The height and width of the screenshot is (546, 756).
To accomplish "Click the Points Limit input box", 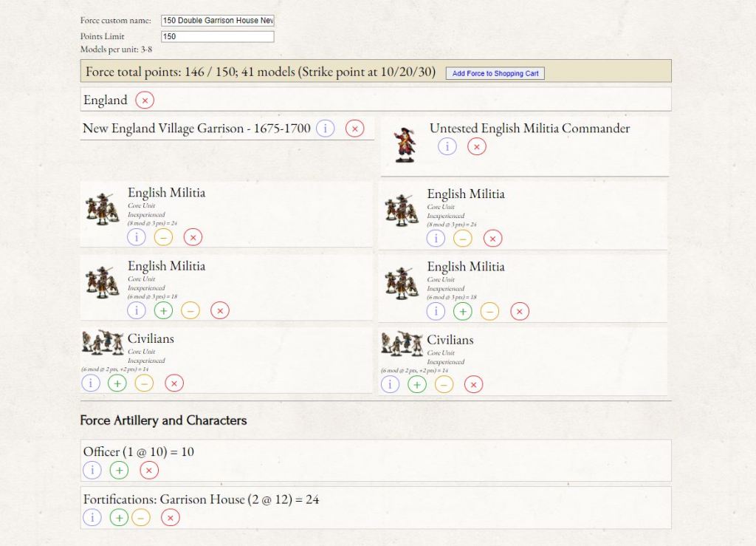I will 217,36.
